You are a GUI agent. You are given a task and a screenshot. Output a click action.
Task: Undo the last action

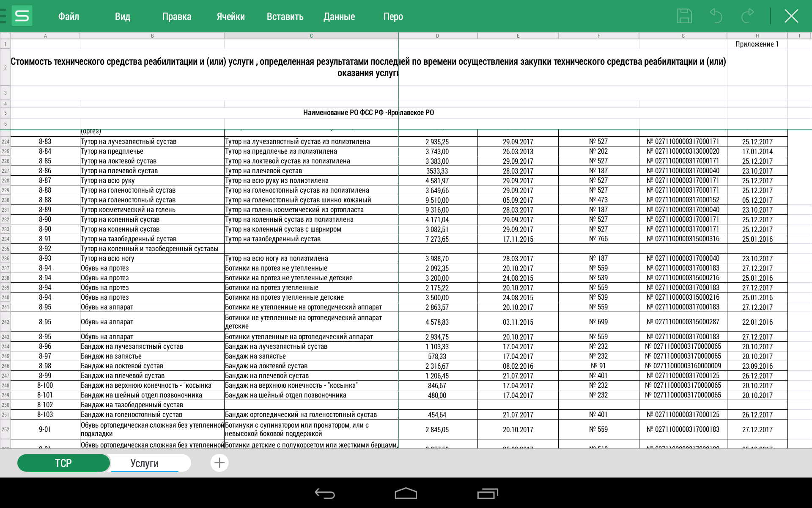point(716,16)
